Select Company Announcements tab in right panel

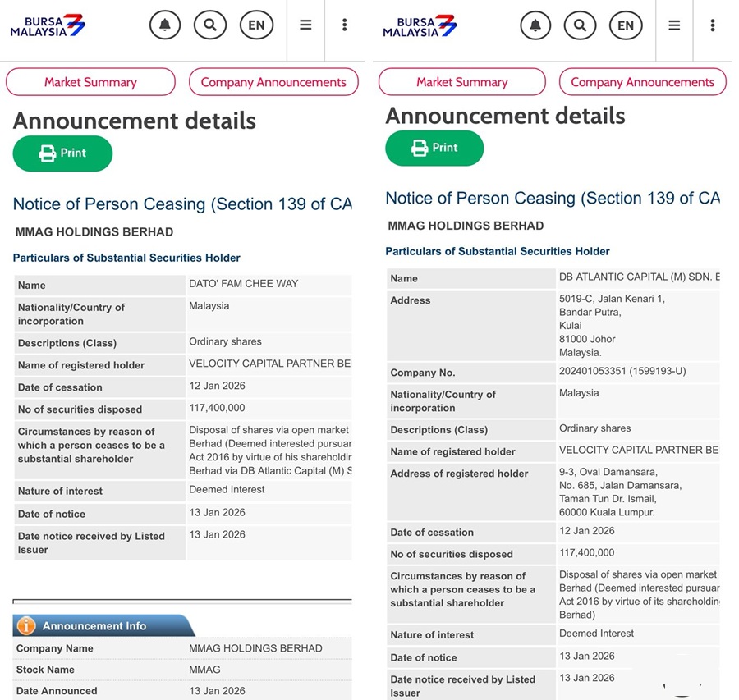642,82
